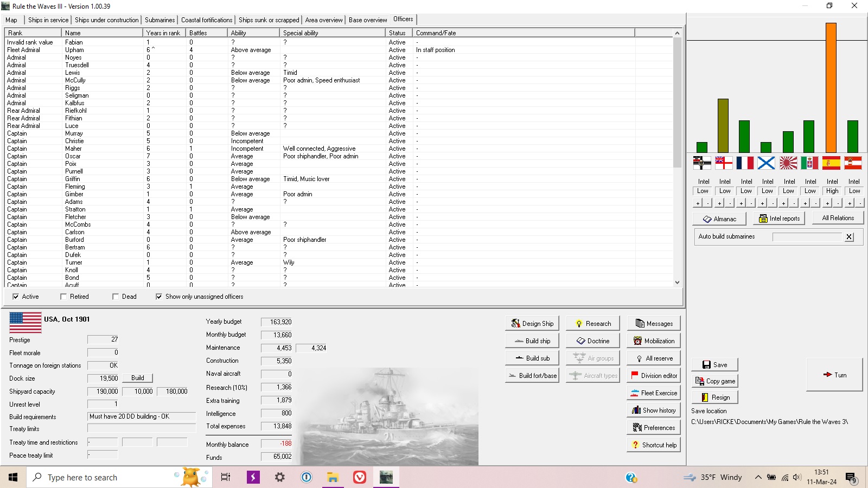Increase intel spending on Germany

pos(698,203)
